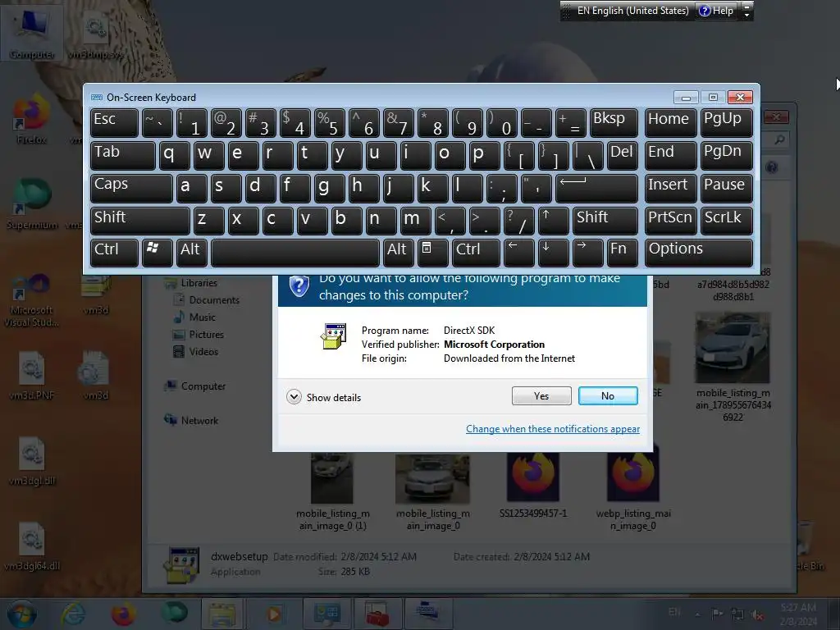Viewport: 840px width, 630px height.
Task: Open Windows Explorer taskbar button
Action: pyautogui.click(x=222, y=614)
